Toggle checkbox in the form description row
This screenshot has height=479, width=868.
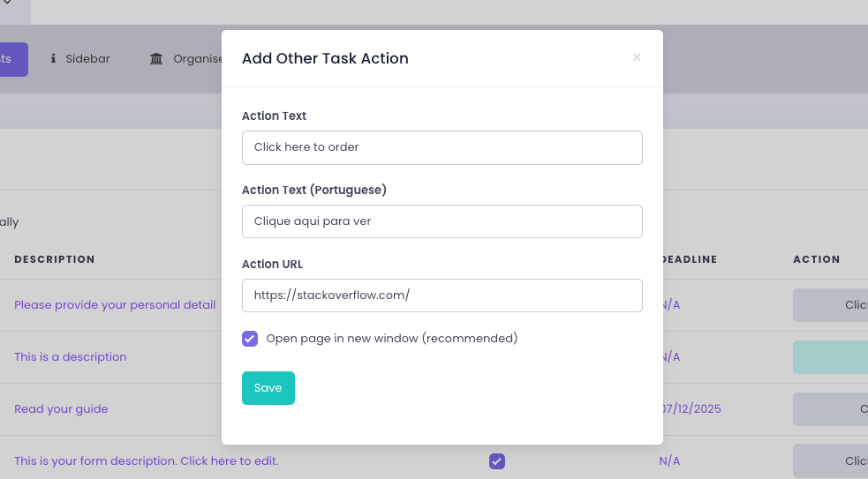497,461
